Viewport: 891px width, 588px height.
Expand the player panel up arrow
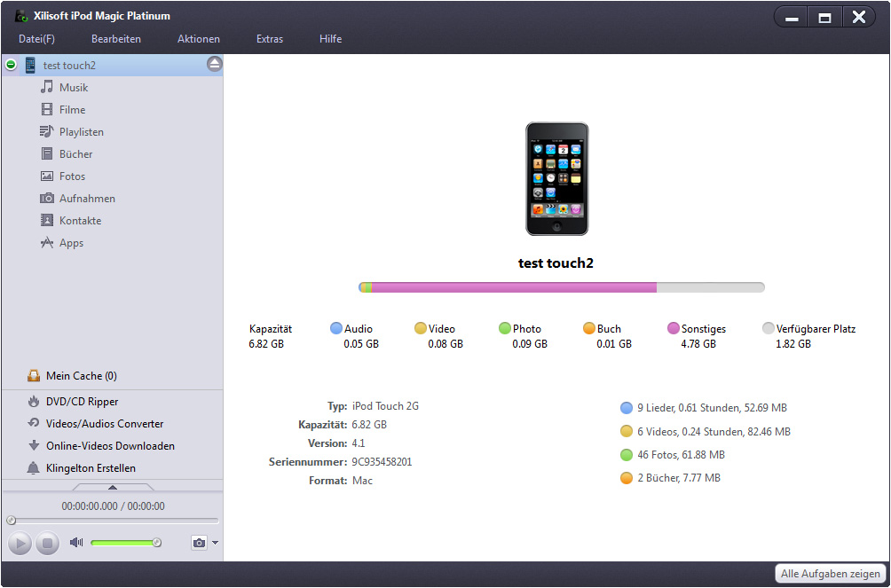[x=113, y=487]
